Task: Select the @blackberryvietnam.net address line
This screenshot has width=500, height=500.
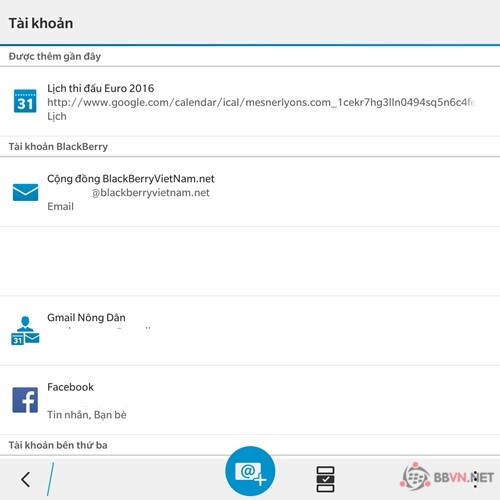Action: 151,193
